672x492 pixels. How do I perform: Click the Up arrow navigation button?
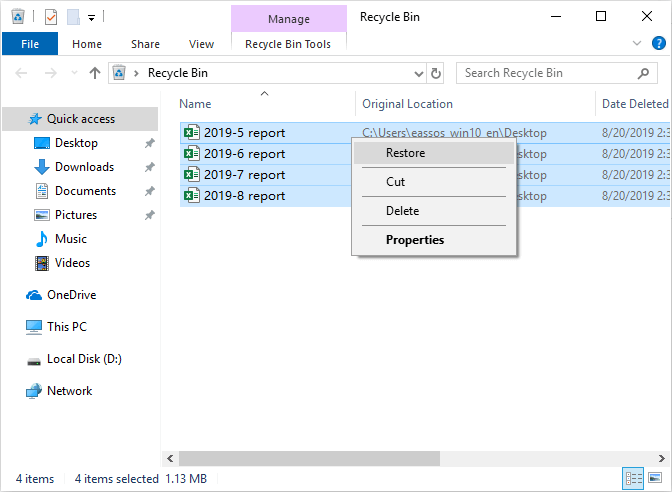(x=95, y=73)
